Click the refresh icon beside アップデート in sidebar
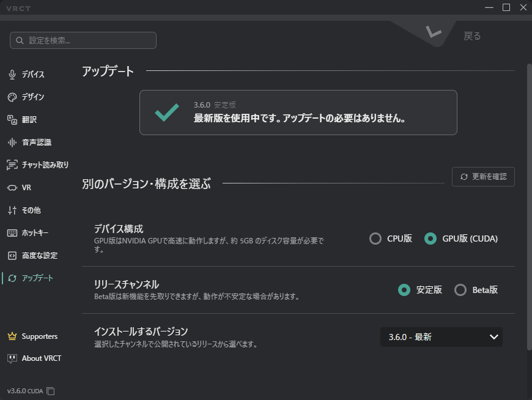Image resolution: width=532 pixels, height=400 pixels. tap(12, 278)
